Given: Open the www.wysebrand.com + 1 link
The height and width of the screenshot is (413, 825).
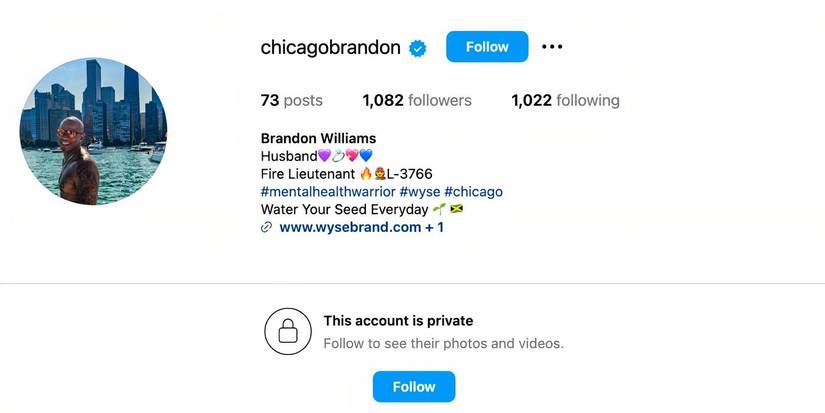Looking at the screenshot, I should point(361,227).
